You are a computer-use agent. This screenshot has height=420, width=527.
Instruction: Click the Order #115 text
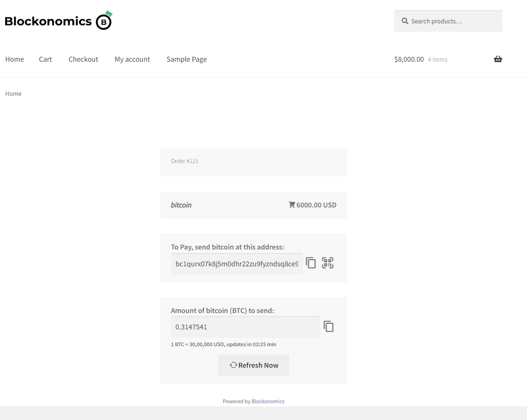[x=185, y=161]
